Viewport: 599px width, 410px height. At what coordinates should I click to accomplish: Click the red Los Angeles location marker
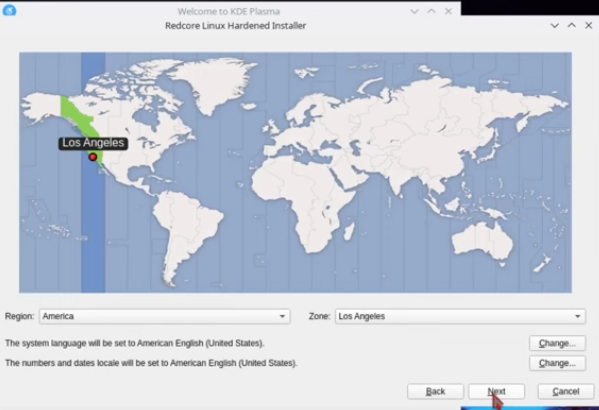click(x=93, y=157)
